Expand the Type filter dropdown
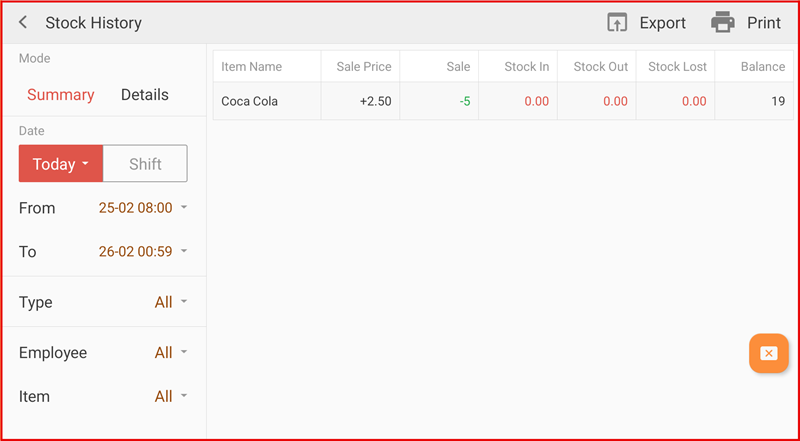The width and height of the screenshot is (800, 441). [x=170, y=302]
